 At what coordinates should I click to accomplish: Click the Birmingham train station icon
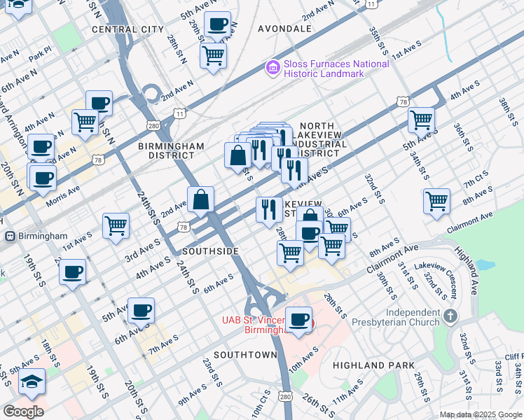pyautogui.click(x=10, y=237)
